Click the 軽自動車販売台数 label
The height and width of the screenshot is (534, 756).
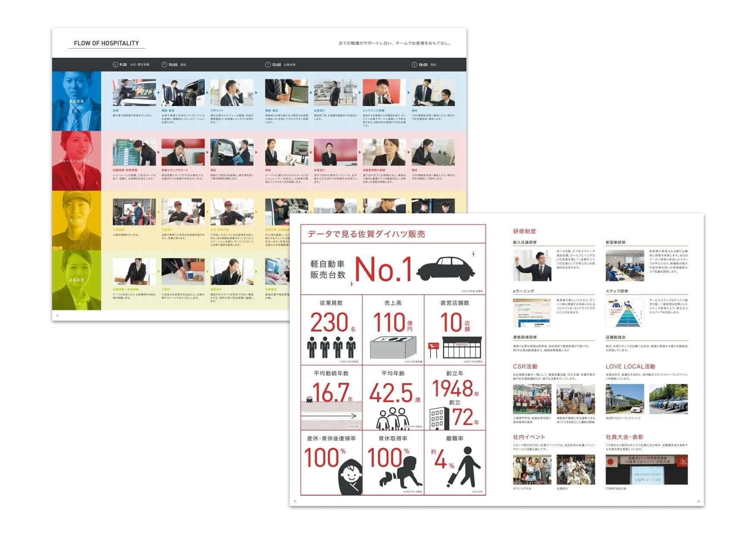point(328,269)
